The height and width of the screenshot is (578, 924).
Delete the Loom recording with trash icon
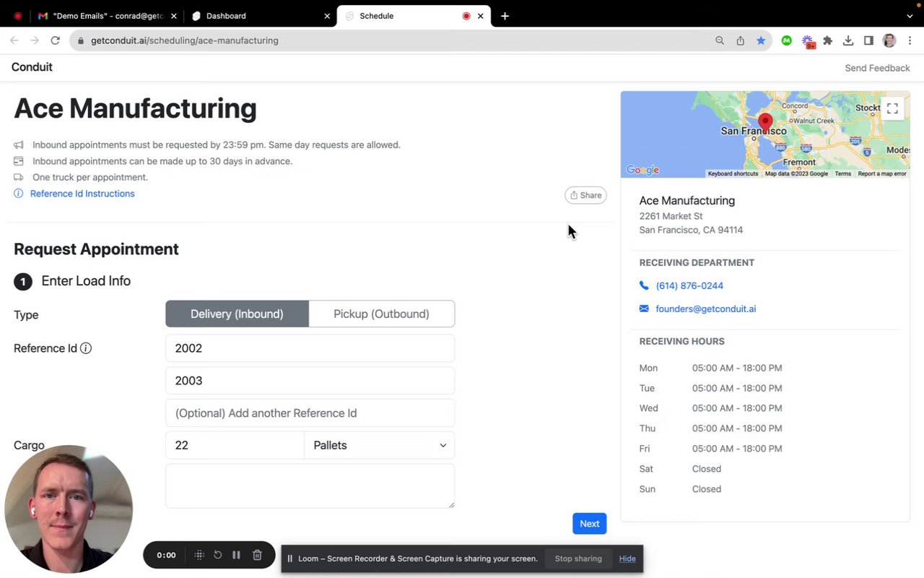[257, 555]
